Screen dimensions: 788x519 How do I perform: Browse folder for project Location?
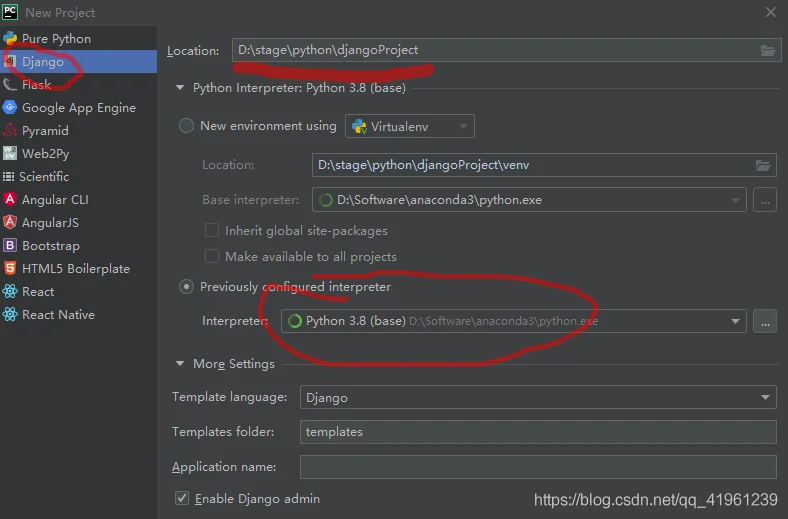coord(767,50)
